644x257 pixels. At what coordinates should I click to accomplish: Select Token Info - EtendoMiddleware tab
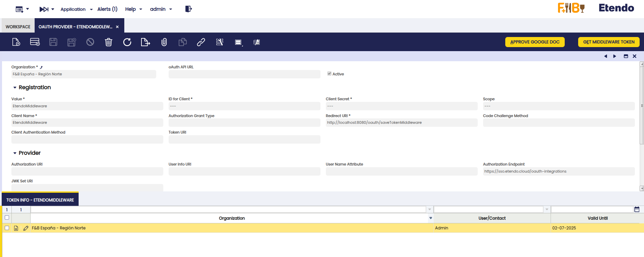coord(40,200)
